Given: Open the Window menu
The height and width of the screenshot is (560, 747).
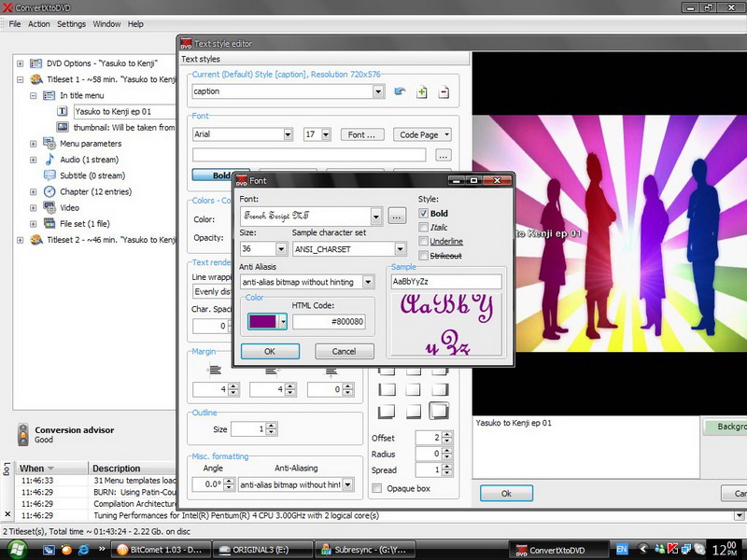Looking at the screenshot, I should pyautogui.click(x=106, y=24).
